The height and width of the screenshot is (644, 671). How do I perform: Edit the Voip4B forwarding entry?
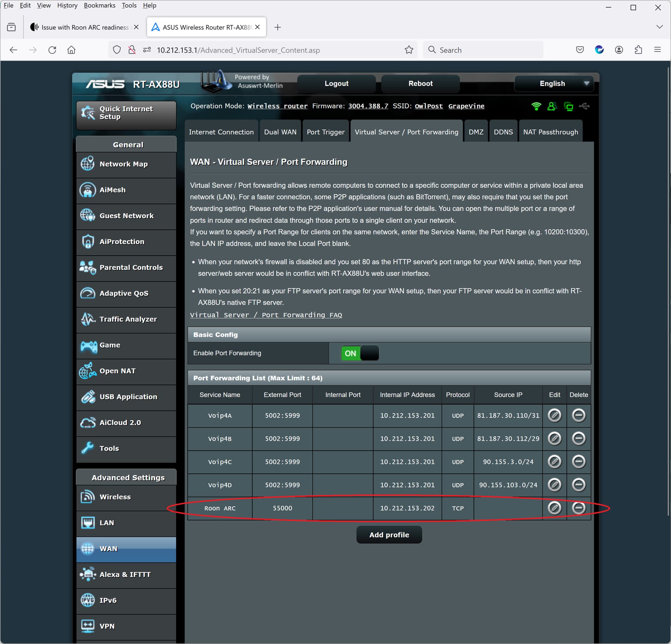point(554,438)
